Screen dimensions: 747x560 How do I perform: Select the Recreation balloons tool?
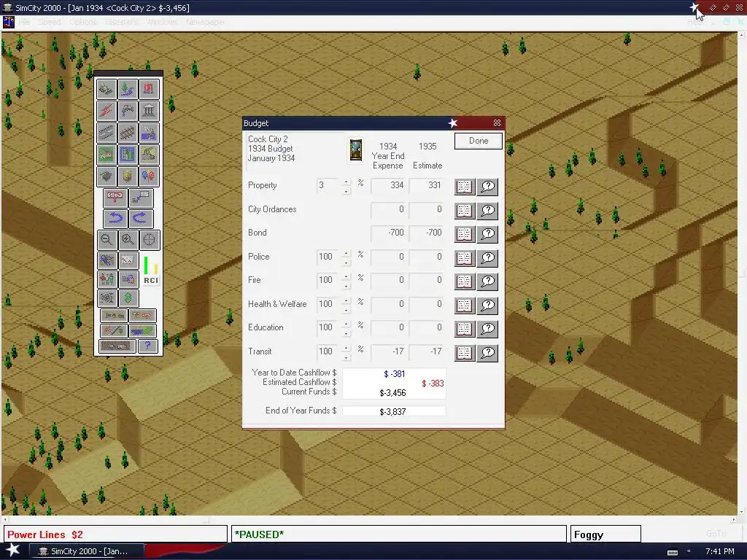point(149,176)
